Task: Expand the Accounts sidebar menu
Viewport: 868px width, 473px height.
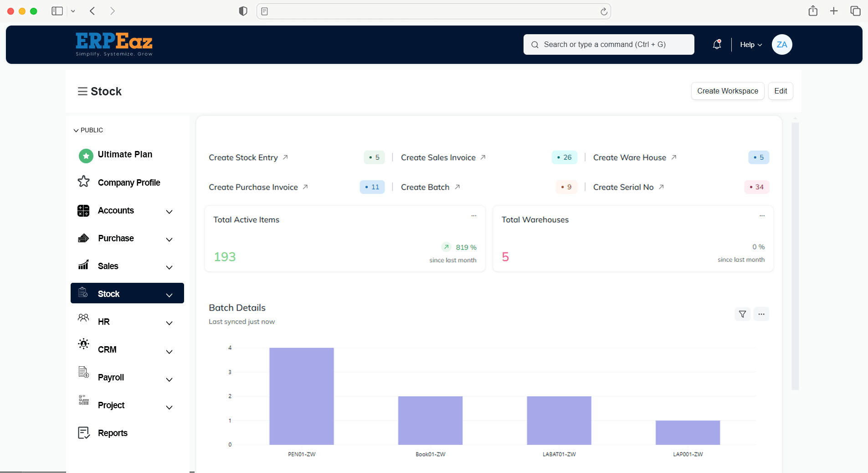Action: pyautogui.click(x=169, y=211)
